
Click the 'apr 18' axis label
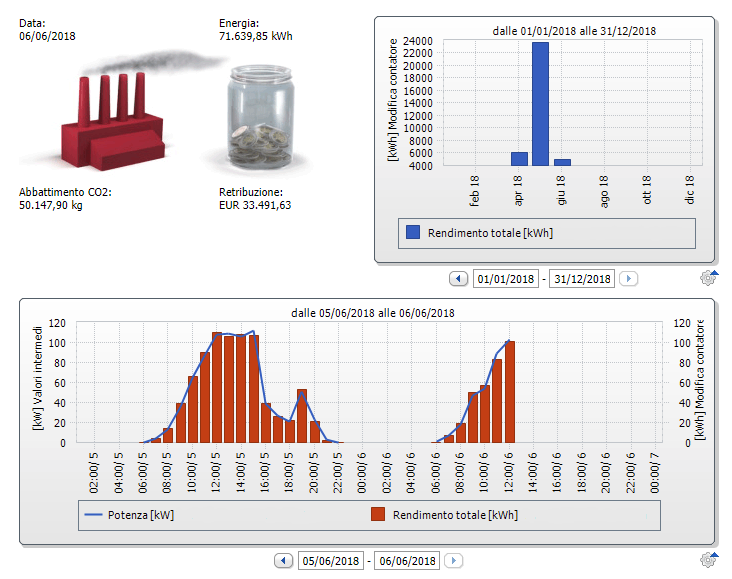(518, 190)
